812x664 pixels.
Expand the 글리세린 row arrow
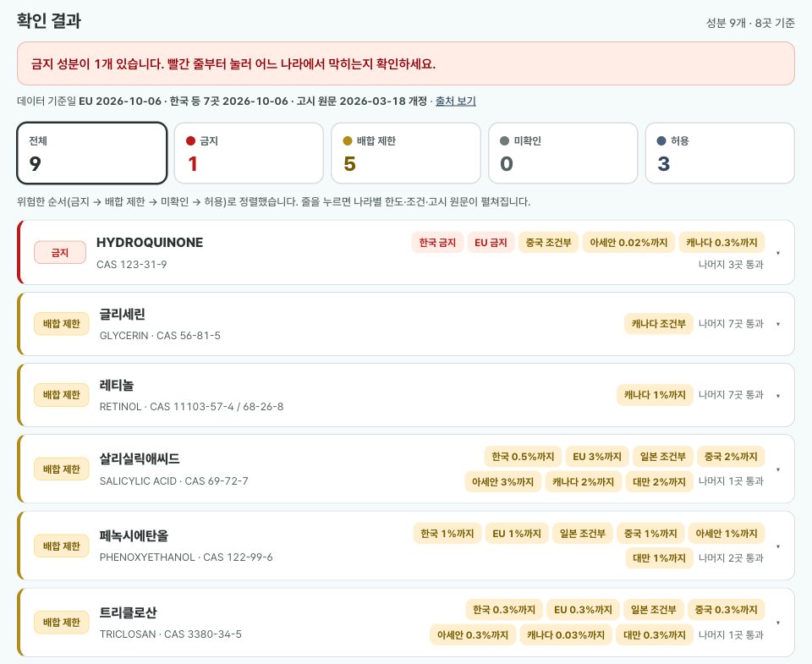coord(778,324)
